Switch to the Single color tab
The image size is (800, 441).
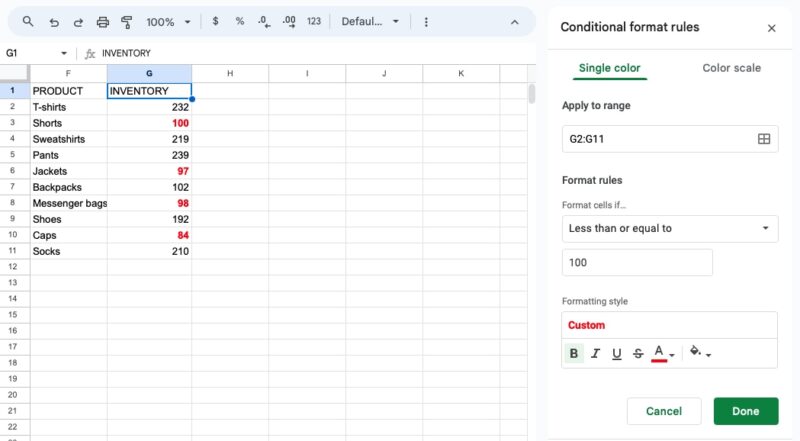click(x=609, y=68)
